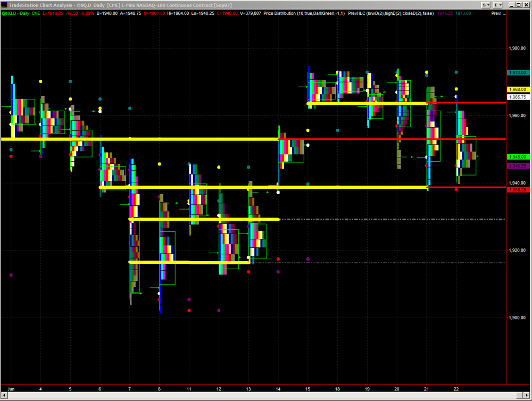Select the upper dashed white horizontal line
532x401 pixels.
point(393,219)
